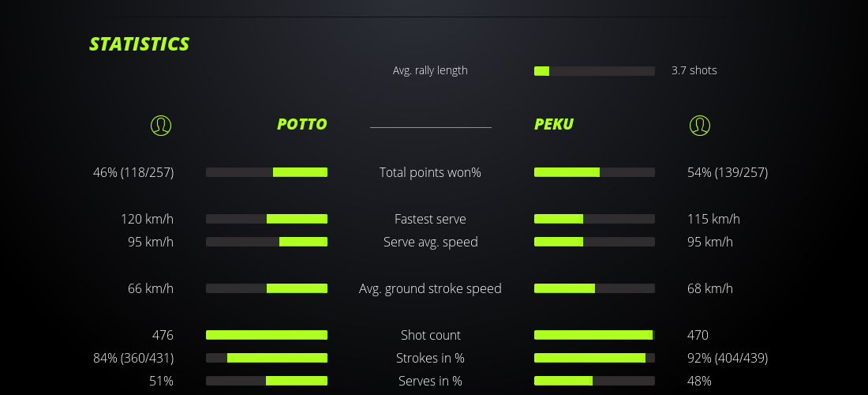Click the STATISTICS heading

coord(140,44)
